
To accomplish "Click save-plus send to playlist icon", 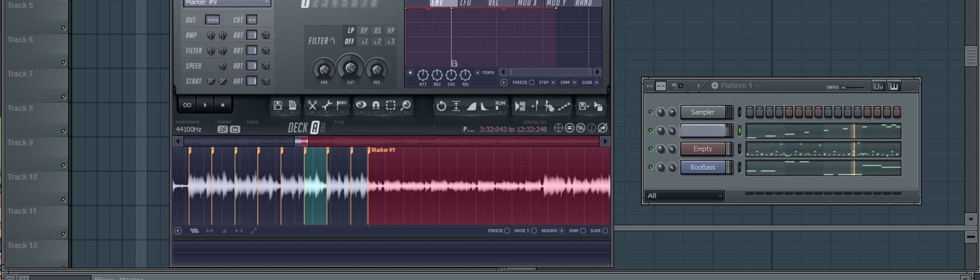I will [583, 106].
